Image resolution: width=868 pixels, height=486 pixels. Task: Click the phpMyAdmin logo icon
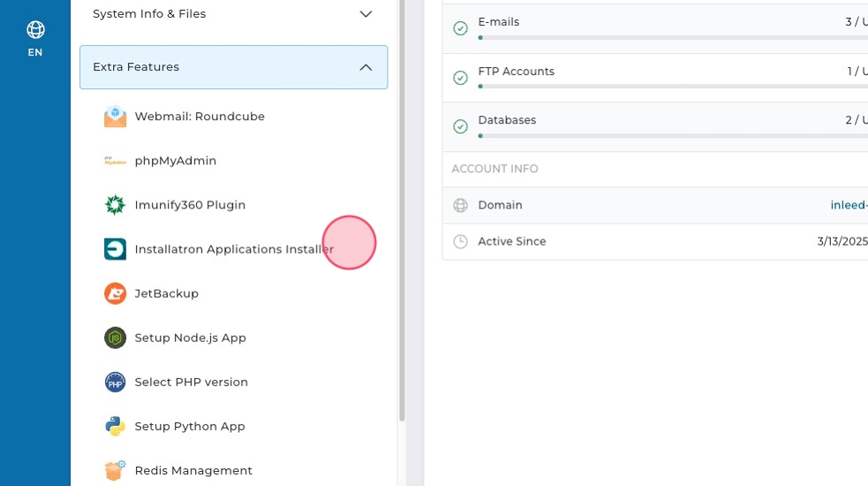(115, 161)
